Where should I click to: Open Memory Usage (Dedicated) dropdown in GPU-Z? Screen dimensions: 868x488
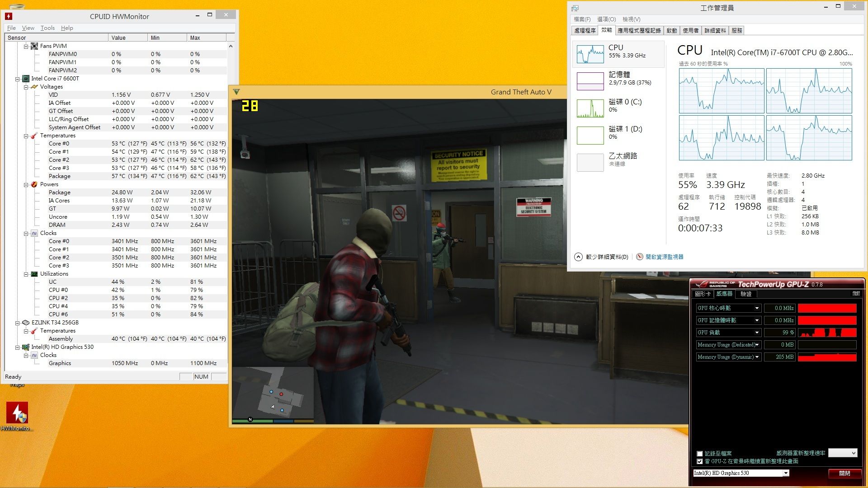(x=757, y=345)
